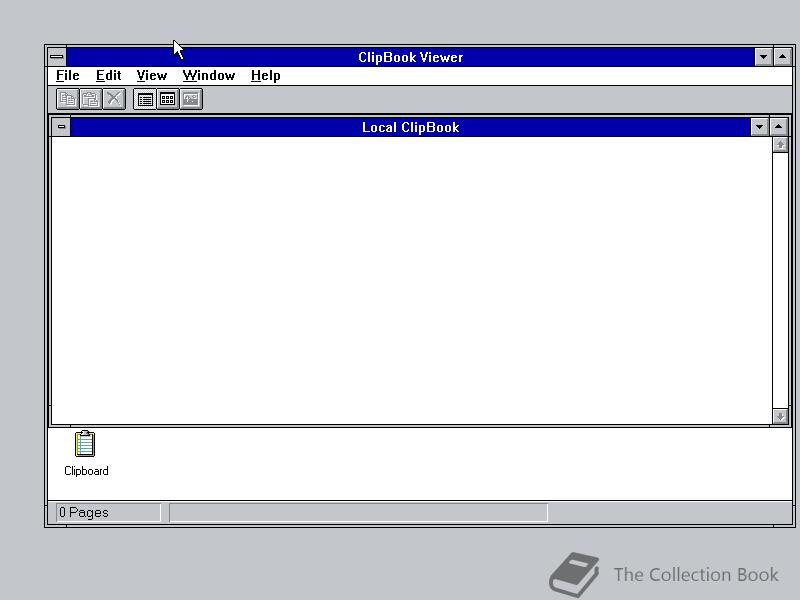Open the Window menu
This screenshot has width=800, height=600.
point(208,75)
